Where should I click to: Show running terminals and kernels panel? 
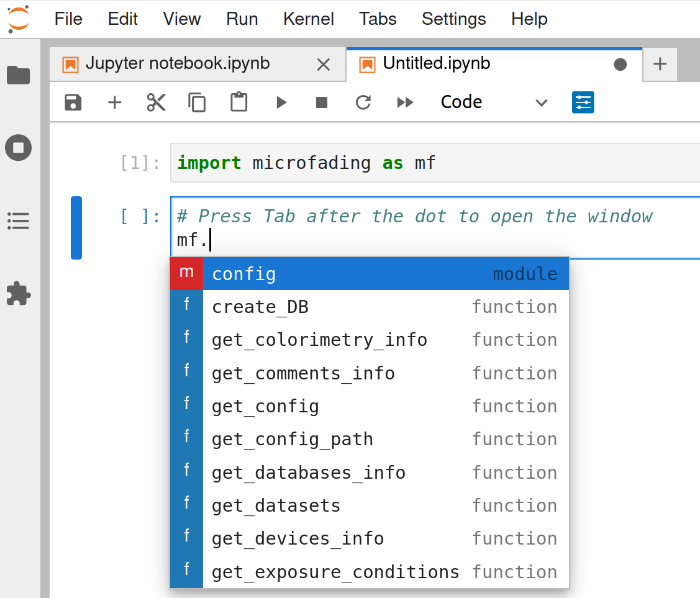(x=19, y=148)
